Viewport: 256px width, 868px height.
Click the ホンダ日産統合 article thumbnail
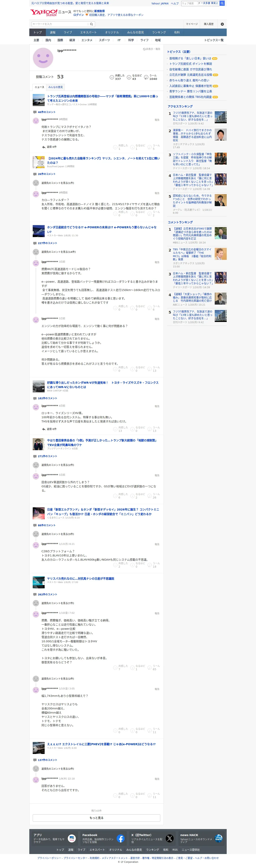point(39,231)
